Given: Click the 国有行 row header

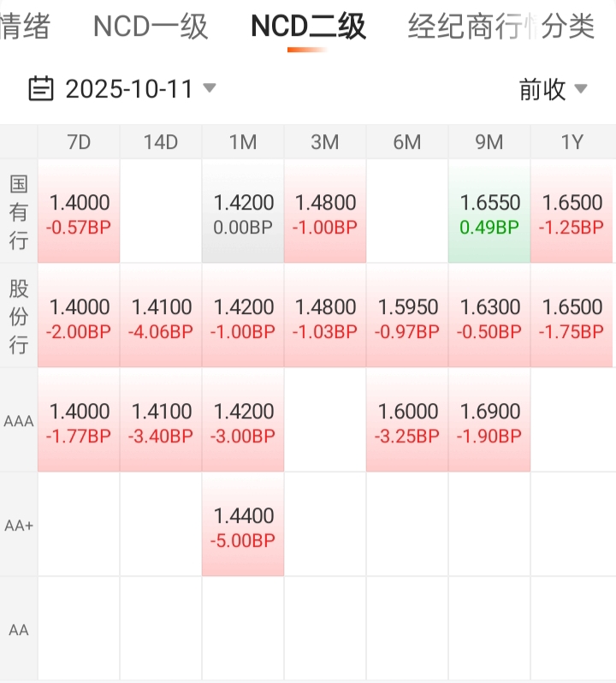Looking at the screenshot, I should point(19,211).
